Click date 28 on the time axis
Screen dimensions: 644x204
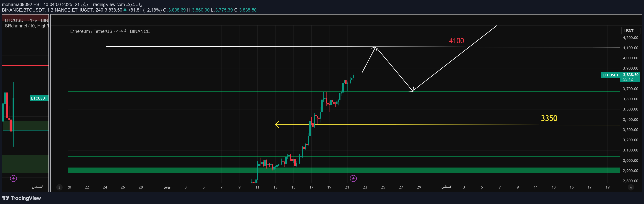pos(141,187)
